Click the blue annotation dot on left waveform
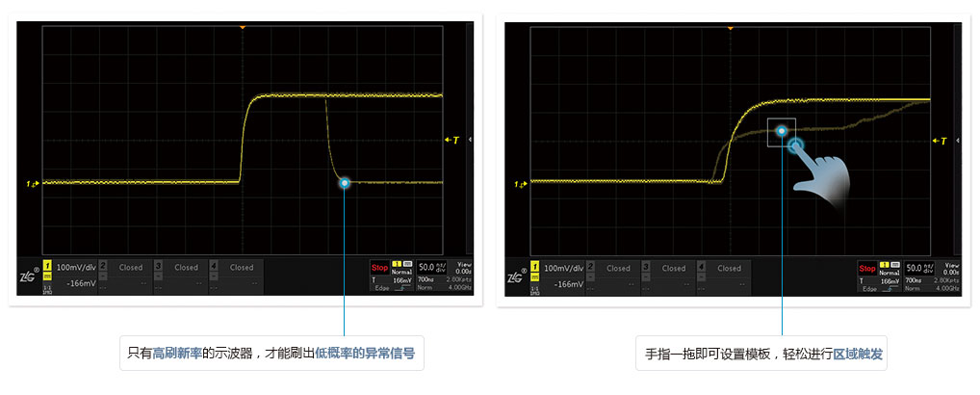 (x=344, y=182)
